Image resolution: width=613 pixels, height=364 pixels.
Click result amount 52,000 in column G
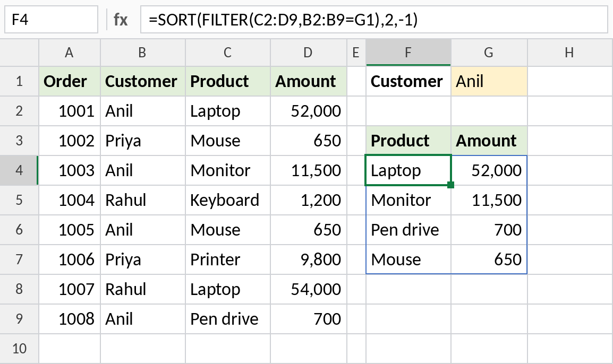(x=489, y=170)
